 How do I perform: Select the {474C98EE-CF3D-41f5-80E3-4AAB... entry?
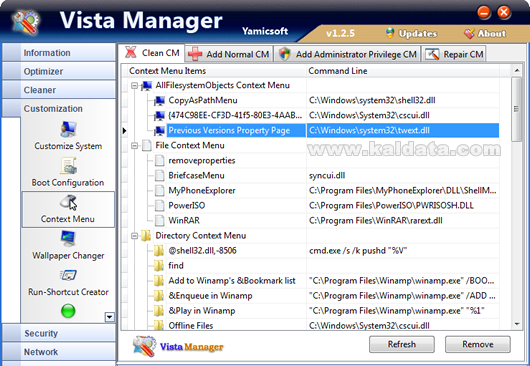click(235, 115)
